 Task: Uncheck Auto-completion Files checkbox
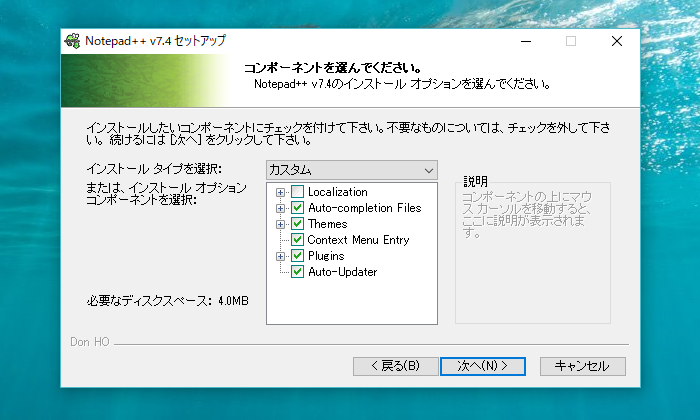click(x=297, y=208)
